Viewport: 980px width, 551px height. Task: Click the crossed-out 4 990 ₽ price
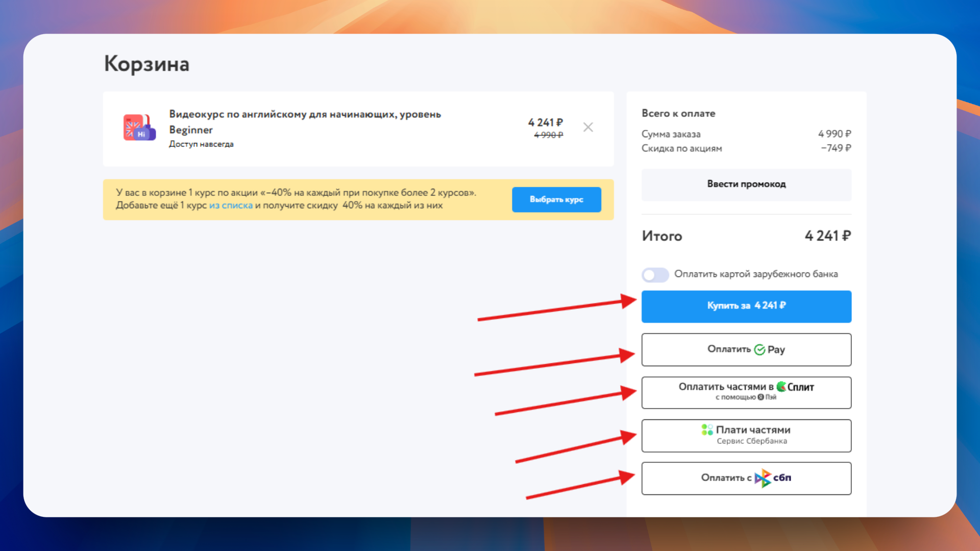pos(548,135)
